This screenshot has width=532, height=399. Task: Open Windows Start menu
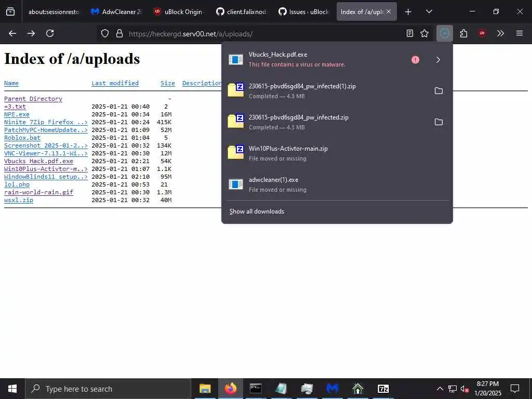pyautogui.click(x=12, y=389)
